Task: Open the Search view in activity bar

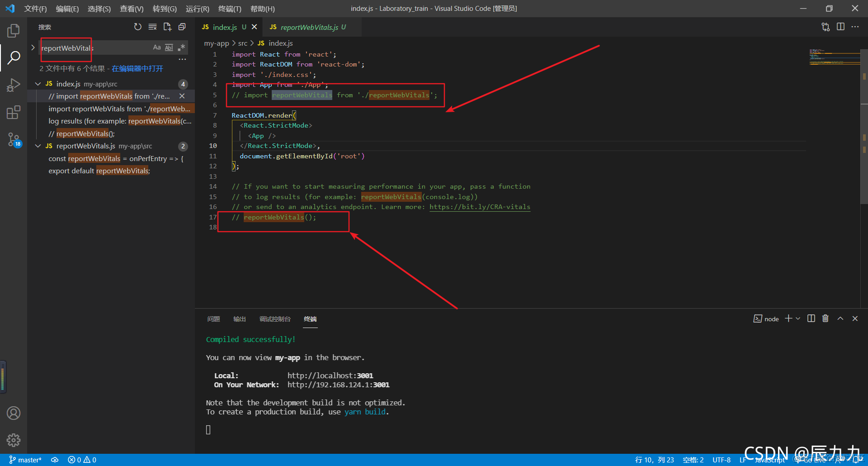Action: point(14,57)
